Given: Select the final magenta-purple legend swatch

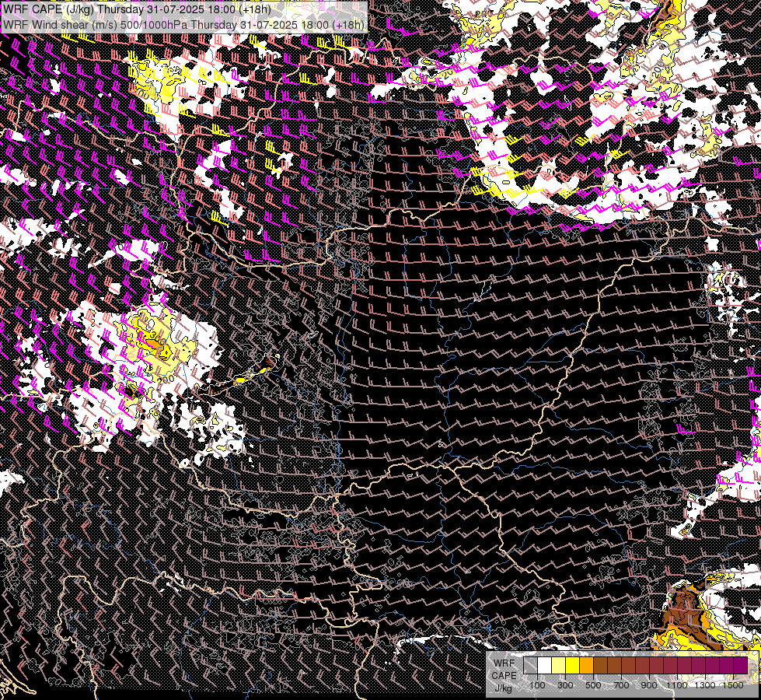Looking at the screenshot, I should (741, 666).
